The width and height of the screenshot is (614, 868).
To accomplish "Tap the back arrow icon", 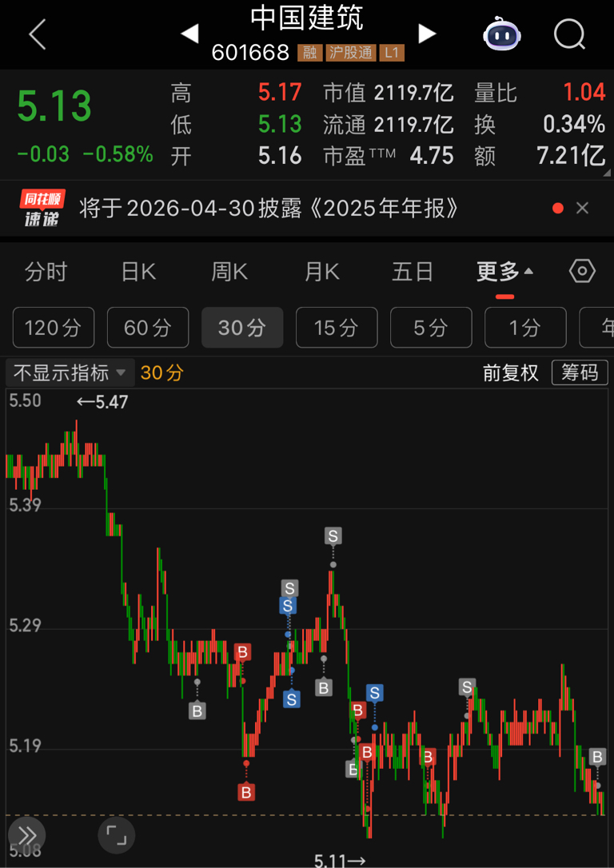I will point(38,35).
